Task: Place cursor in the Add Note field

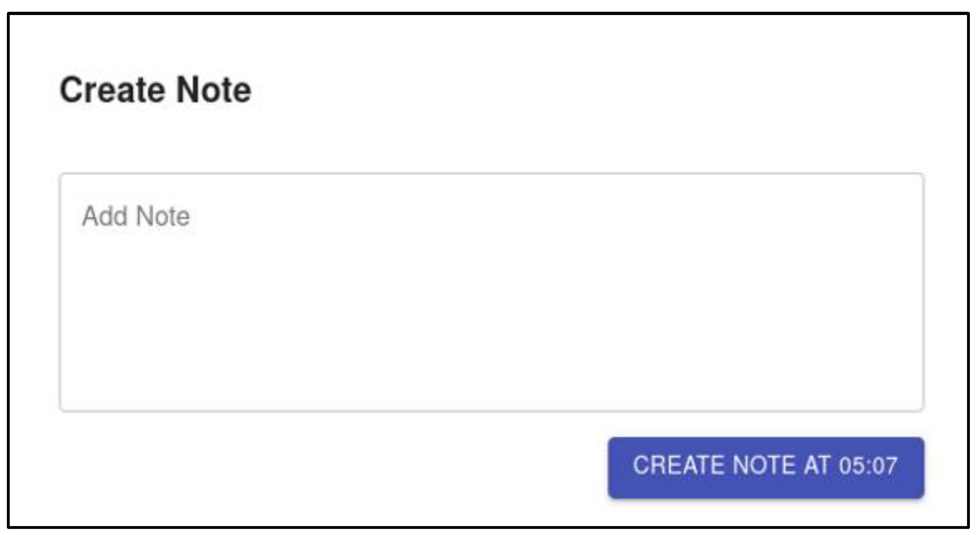Action: click(492, 292)
